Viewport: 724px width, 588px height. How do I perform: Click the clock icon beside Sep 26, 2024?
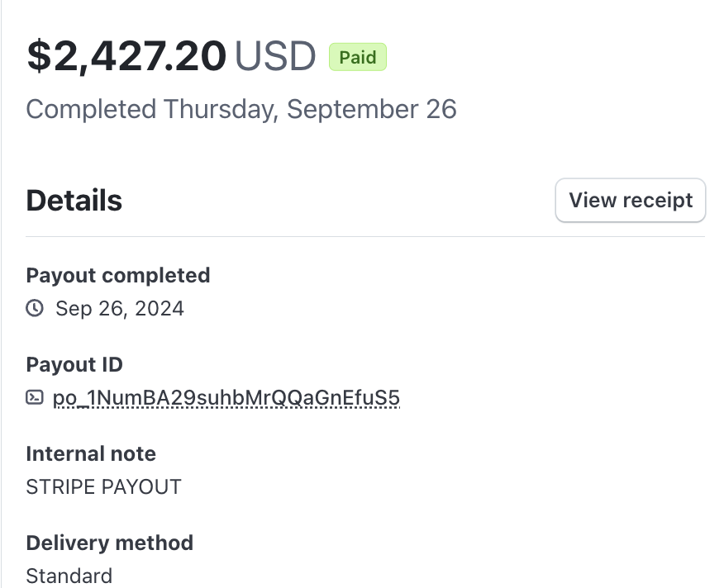(x=35, y=309)
